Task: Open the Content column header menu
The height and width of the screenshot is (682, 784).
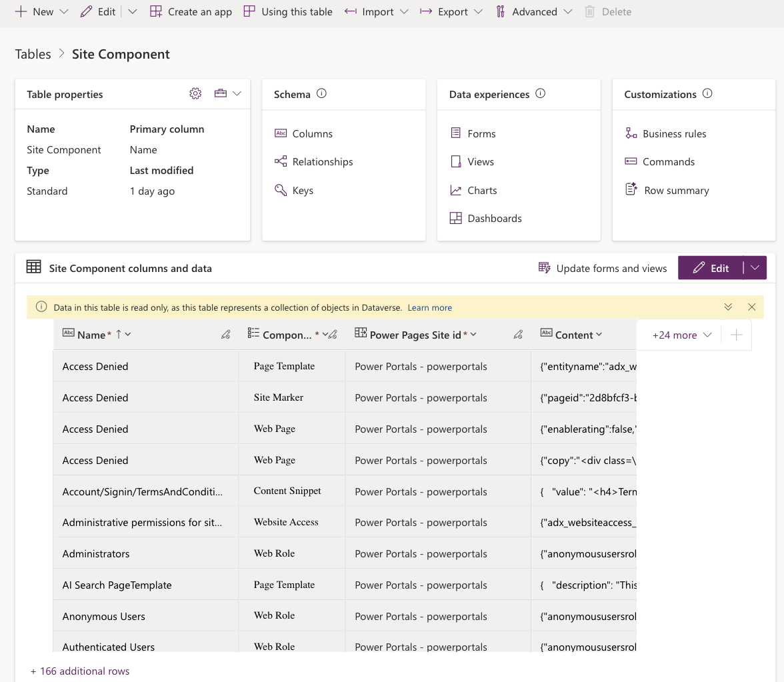Action: (599, 335)
